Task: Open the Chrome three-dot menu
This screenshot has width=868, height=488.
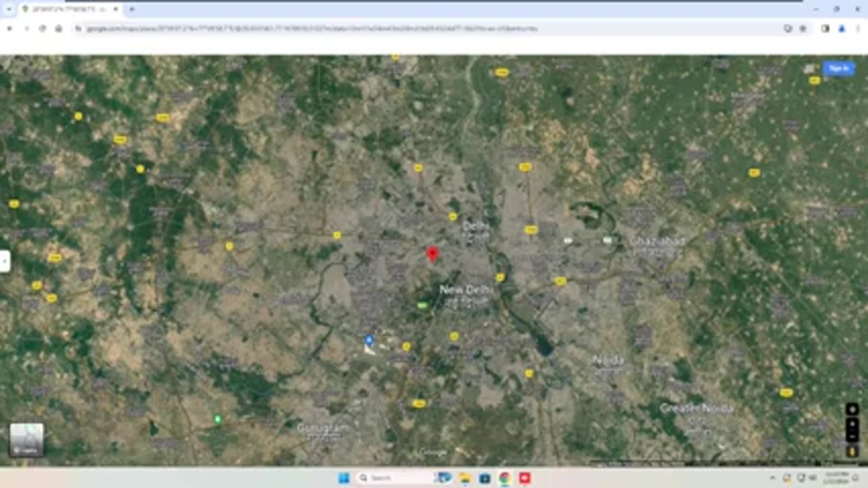Action: tap(857, 28)
